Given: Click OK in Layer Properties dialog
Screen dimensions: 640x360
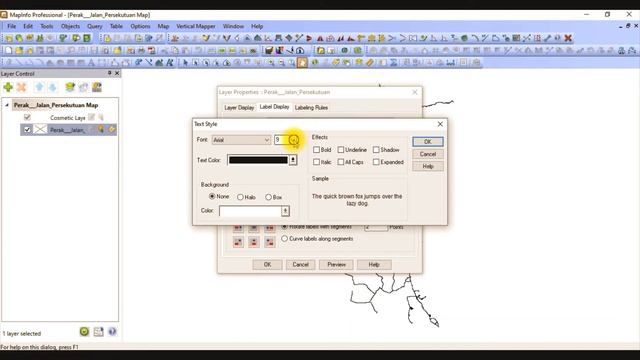Looking at the screenshot, I should point(267,264).
